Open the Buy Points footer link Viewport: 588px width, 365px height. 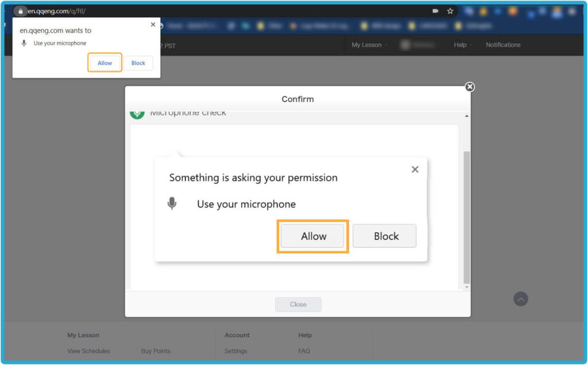click(156, 351)
